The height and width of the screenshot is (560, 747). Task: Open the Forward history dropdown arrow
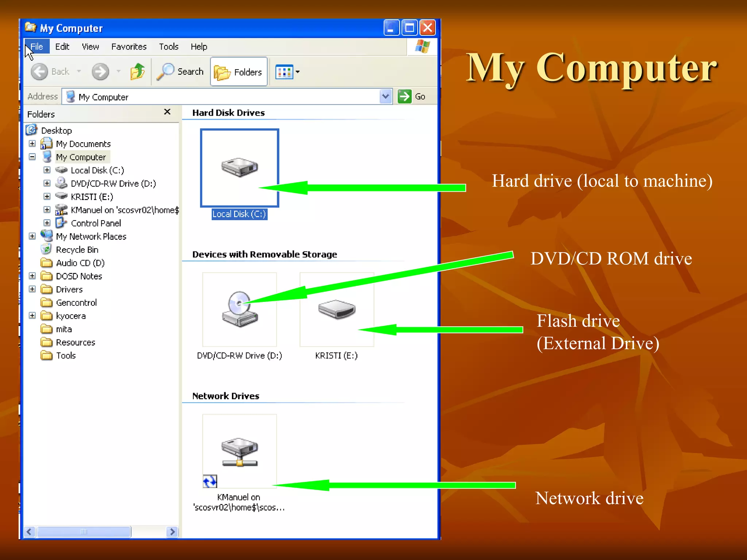[119, 71]
